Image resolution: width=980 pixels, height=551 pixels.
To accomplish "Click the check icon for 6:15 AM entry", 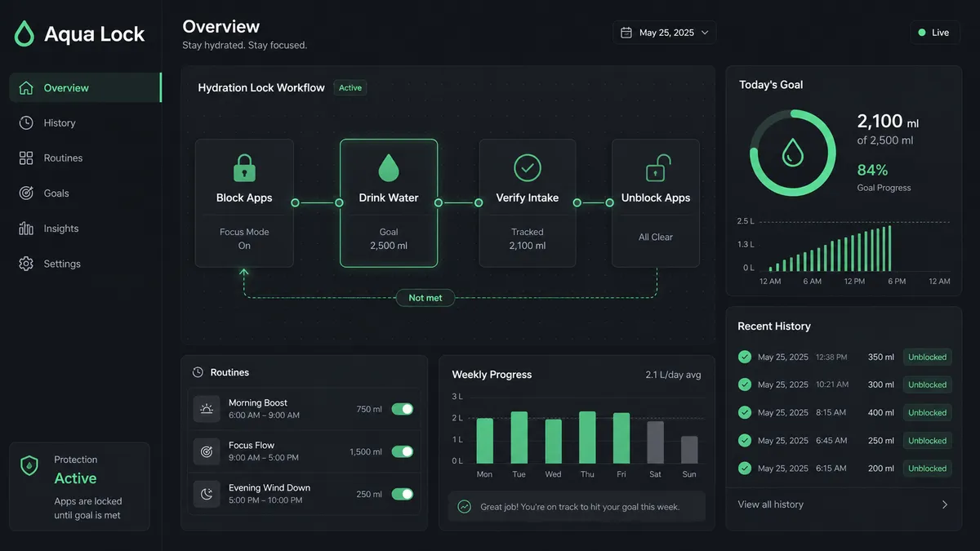I will (x=745, y=468).
